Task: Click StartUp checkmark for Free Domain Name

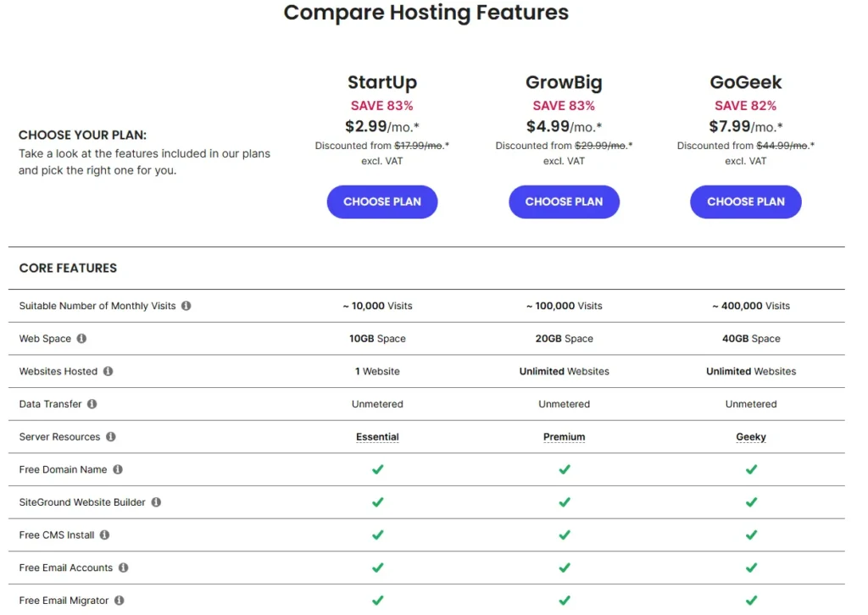Action: [377, 469]
